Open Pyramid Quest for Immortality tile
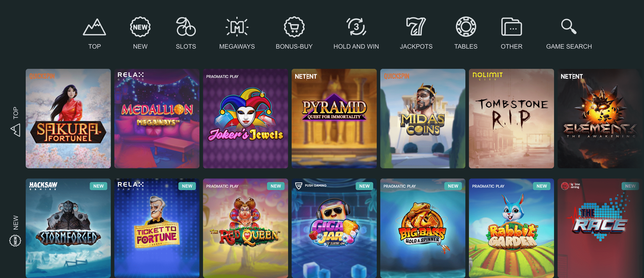Screen dimensions: 644x278 [334, 119]
